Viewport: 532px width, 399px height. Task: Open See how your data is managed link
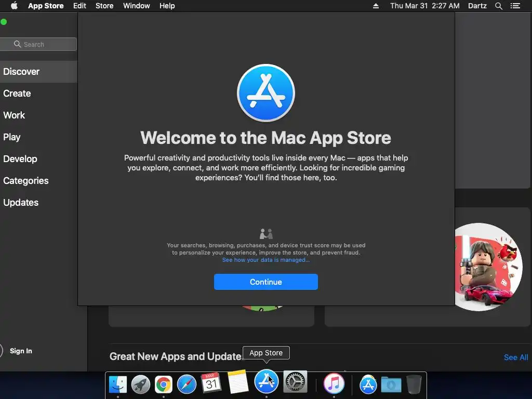pos(266,260)
